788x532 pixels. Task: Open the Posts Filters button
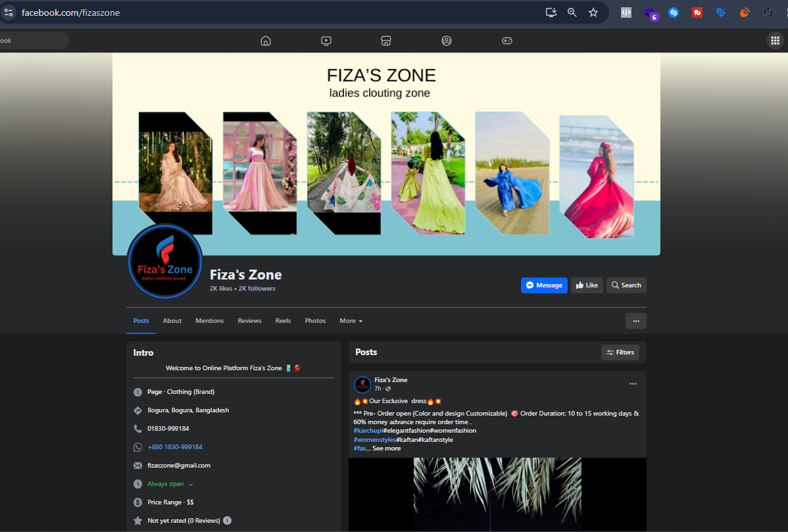(x=620, y=352)
